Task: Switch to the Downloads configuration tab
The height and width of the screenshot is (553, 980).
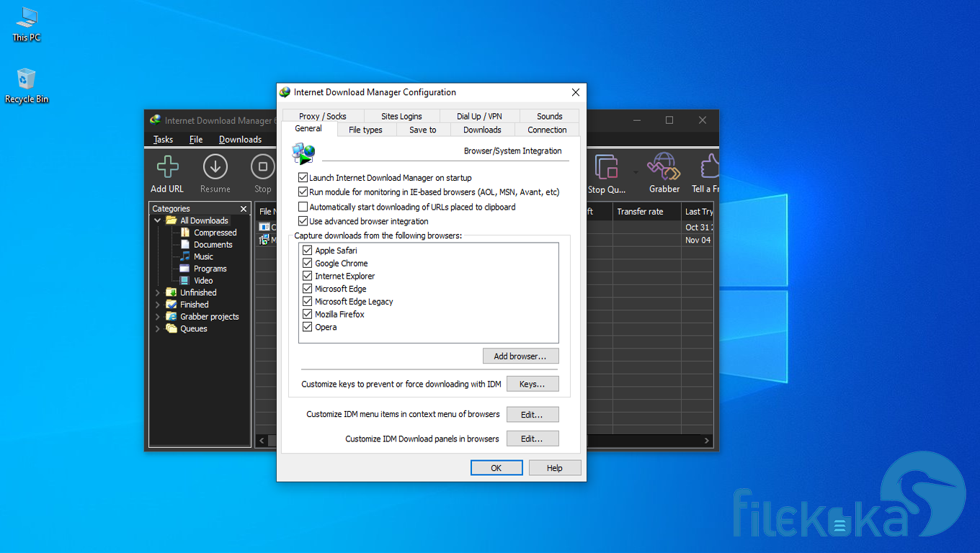Action: coord(482,130)
